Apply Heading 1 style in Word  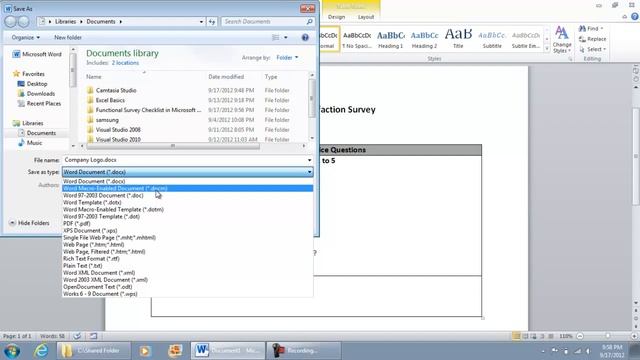(390, 39)
